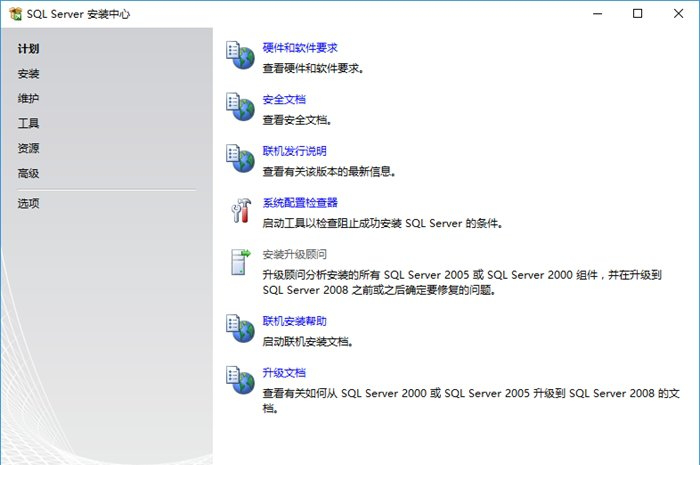The width and height of the screenshot is (700, 483).
Task: Click the text 查看硬件和软件要求。
Action: (x=313, y=68)
